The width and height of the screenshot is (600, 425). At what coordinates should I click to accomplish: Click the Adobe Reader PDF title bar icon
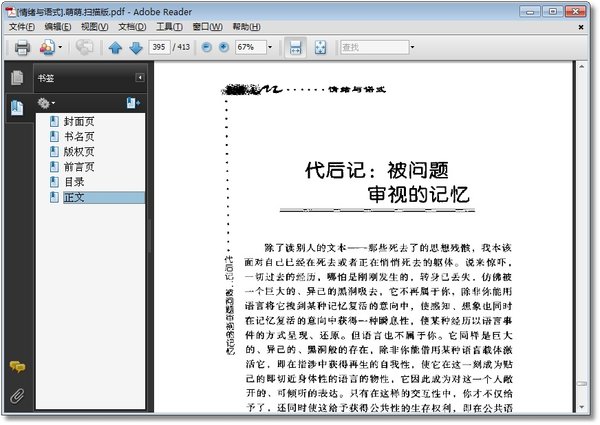click(x=11, y=11)
